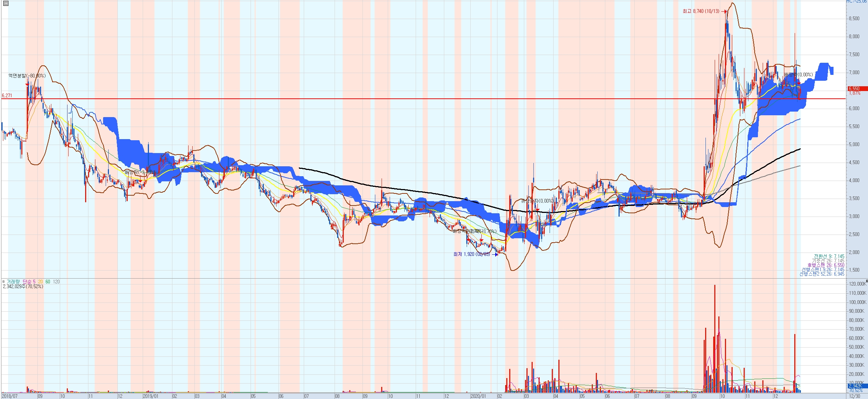The image size is (868, 399).
Task: Click the 전환선 9: 7,145 legend entry
Action: (829, 256)
